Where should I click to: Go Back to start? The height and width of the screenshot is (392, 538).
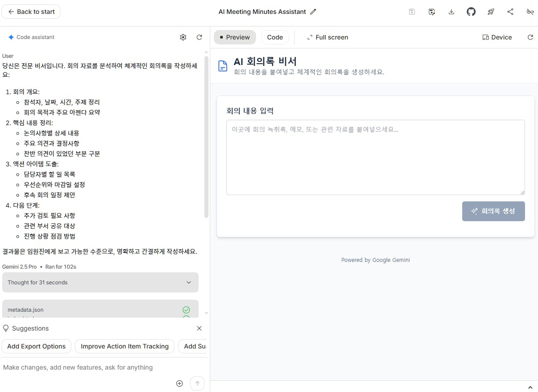pyautogui.click(x=31, y=12)
